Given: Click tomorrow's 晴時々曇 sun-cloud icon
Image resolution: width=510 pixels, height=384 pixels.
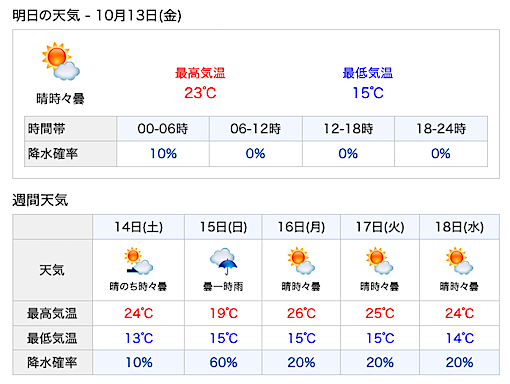Looking at the screenshot, I should point(61,61).
